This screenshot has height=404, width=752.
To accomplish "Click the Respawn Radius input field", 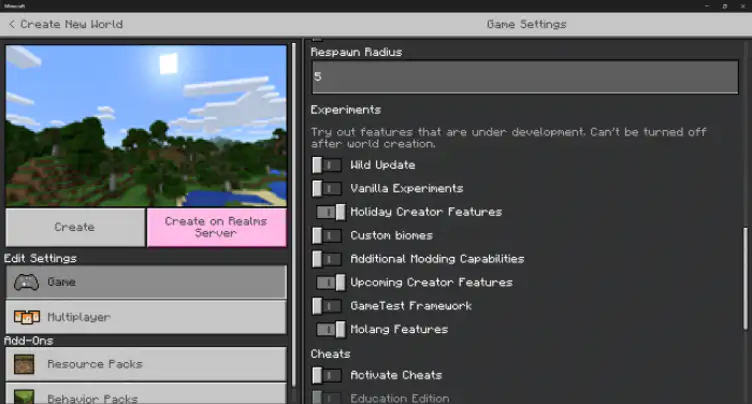I will [x=525, y=77].
